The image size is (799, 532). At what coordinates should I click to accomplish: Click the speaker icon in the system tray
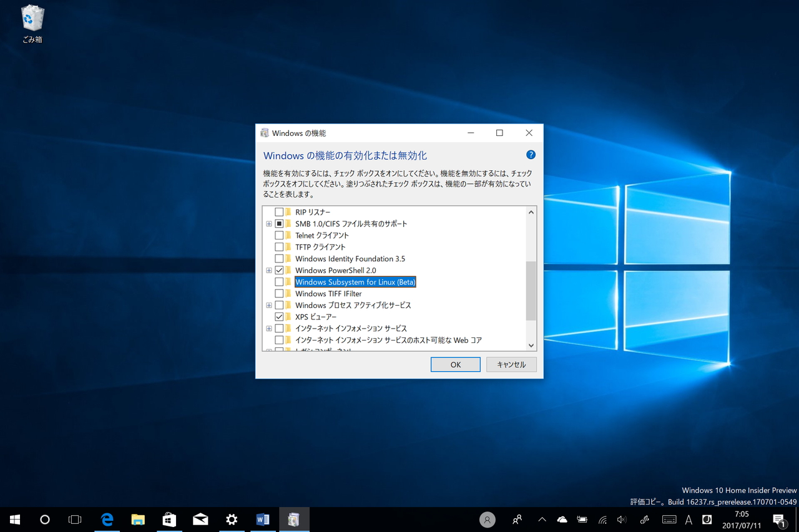click(622, 519)
